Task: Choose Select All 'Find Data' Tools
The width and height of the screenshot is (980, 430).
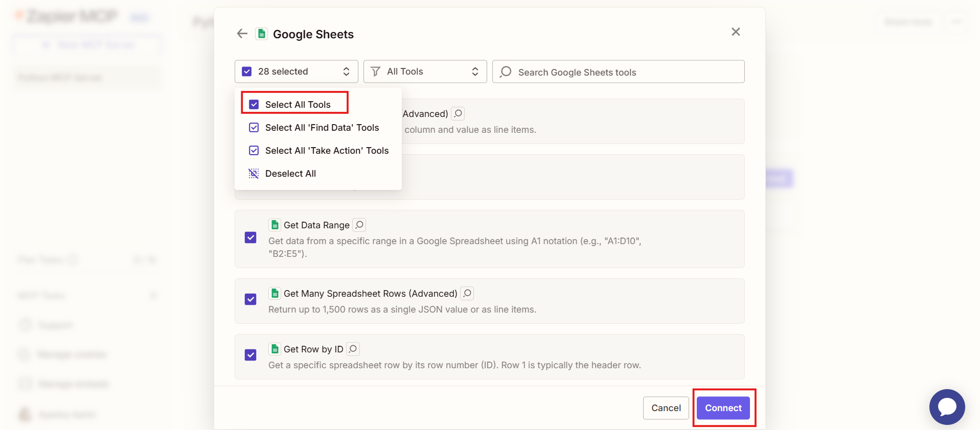Action: tap(322, 128)
